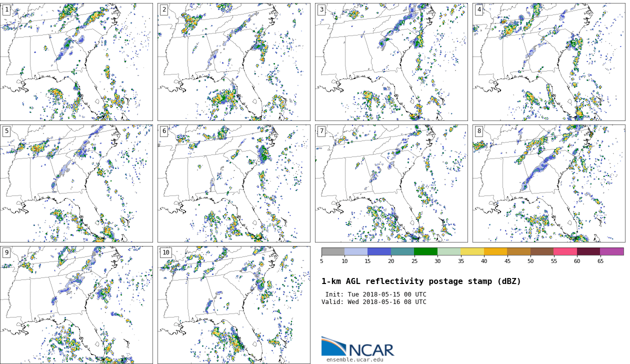View ensemble member 9 reflectivity map

tap(76, 304)
